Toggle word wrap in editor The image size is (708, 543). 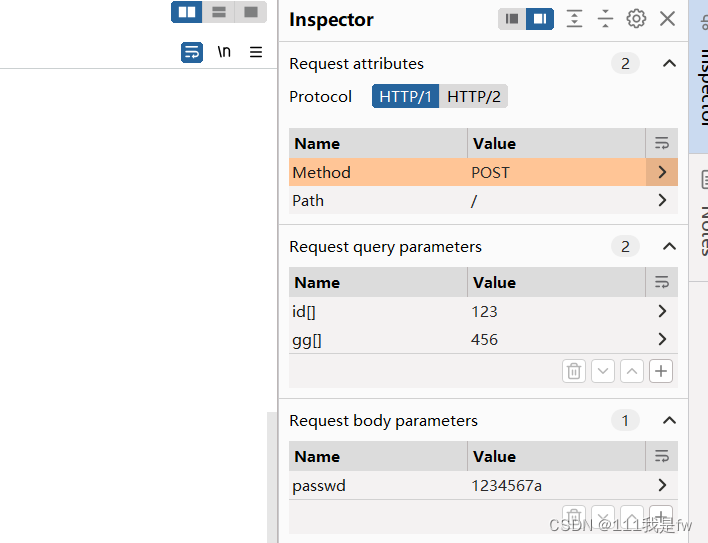[192, 52]
